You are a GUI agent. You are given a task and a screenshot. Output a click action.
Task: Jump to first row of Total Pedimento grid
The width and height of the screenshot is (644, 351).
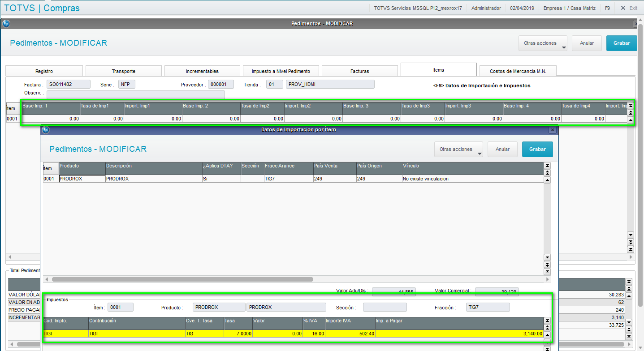point(629,282)
